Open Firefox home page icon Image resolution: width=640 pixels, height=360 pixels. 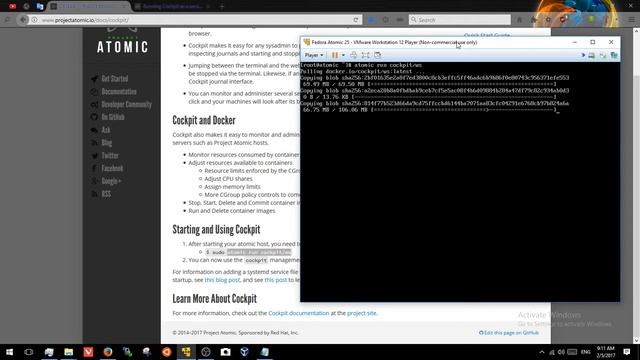520,20
